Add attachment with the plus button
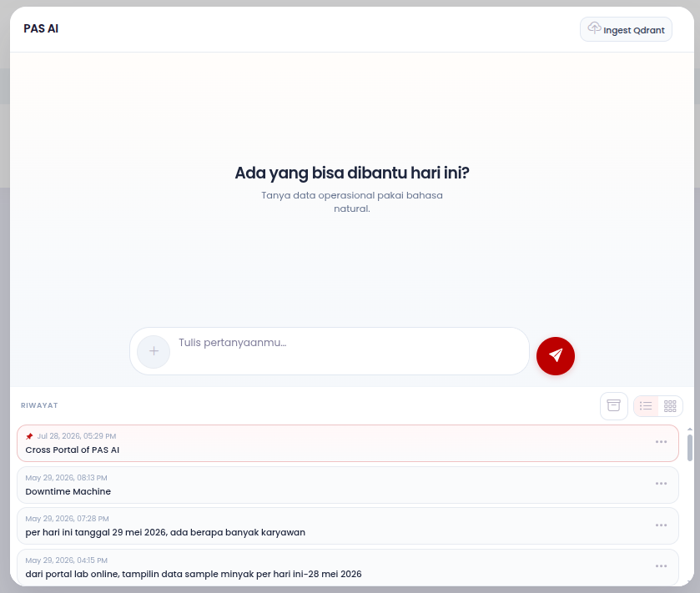This screenshot has width=700, height=593. [154, 352]
